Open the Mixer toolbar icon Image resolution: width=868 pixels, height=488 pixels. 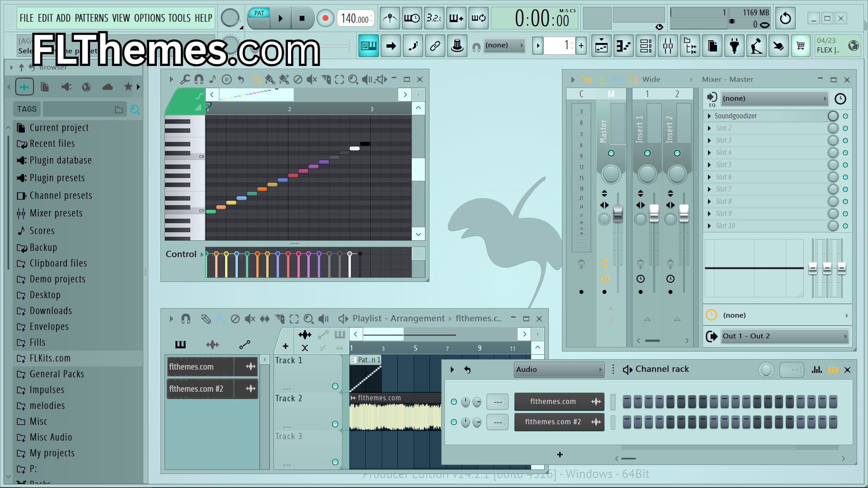(668, 46)
